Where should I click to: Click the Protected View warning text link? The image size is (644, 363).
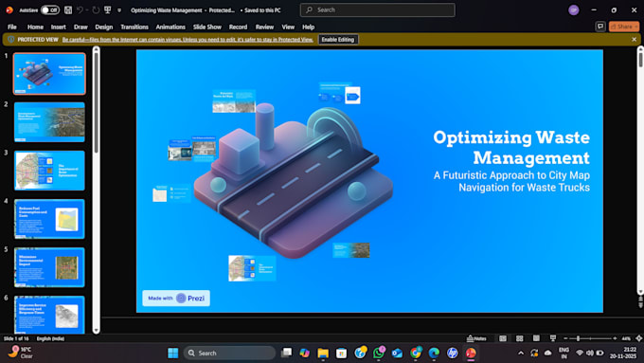[188, 40]
